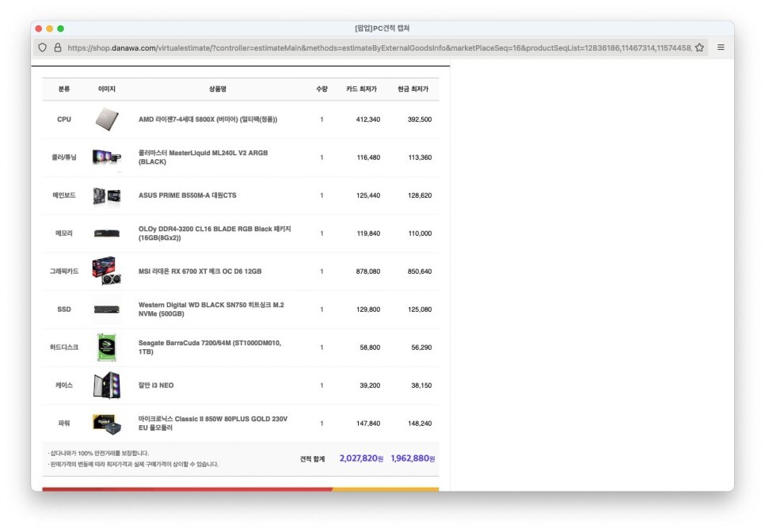Open the browser hamburger menu
The image size is (765, 532).
(721, 47)
